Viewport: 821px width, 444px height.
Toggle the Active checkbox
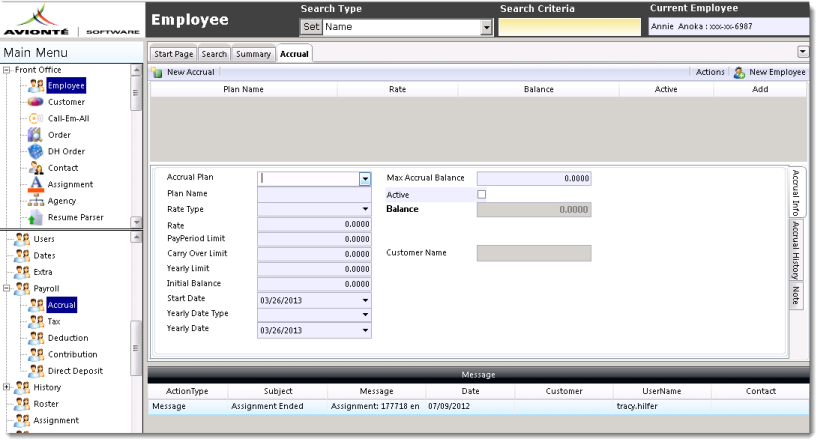coord(482,194)
